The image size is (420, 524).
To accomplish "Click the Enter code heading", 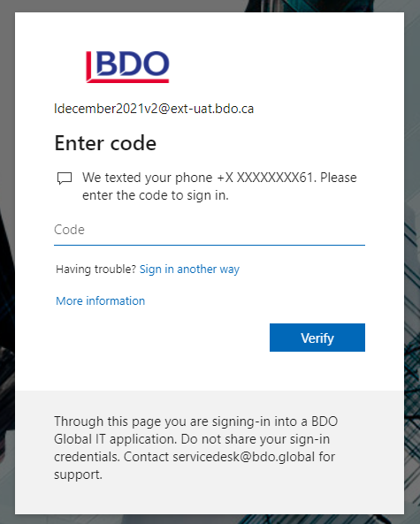I will pyautogui.click(x=105, y=143).
